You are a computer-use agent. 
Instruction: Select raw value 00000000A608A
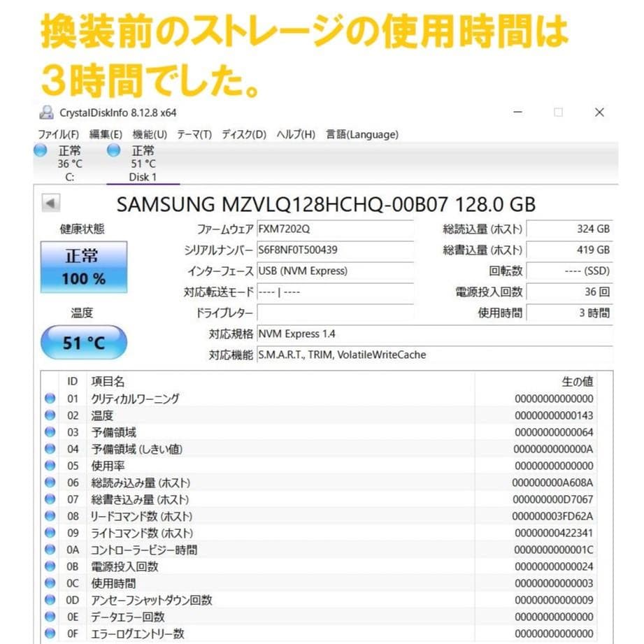pyautogui.click(x=553, y=482)
